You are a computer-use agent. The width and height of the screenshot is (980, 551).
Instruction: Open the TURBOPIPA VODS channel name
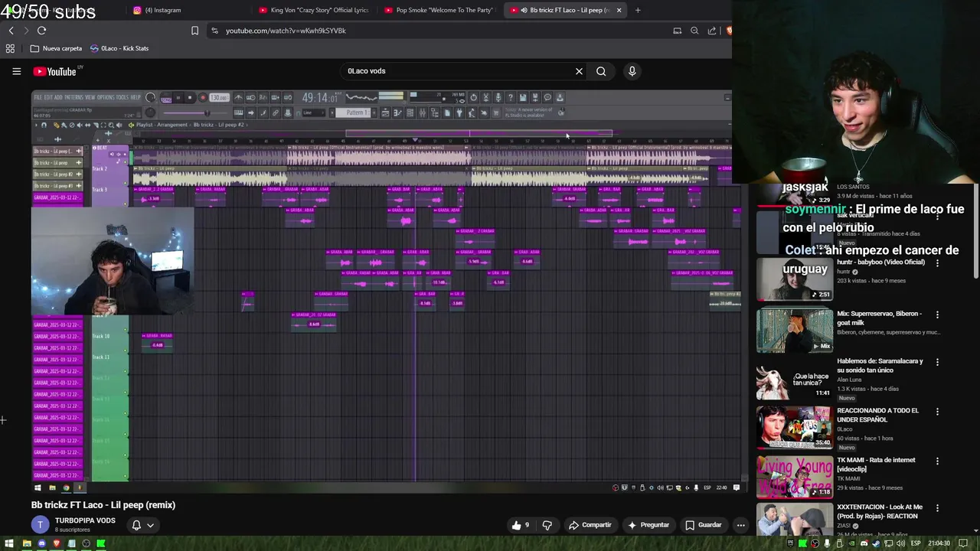click(x=85, y=520)
